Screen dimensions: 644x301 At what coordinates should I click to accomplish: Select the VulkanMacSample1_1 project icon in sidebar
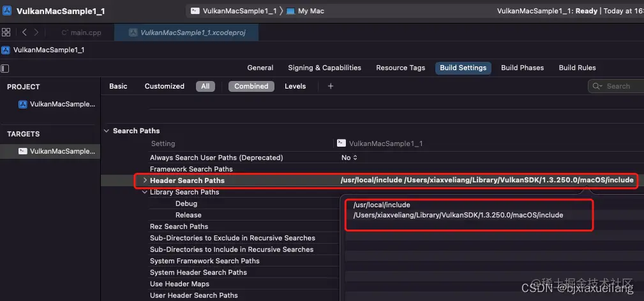click(23, 105)
